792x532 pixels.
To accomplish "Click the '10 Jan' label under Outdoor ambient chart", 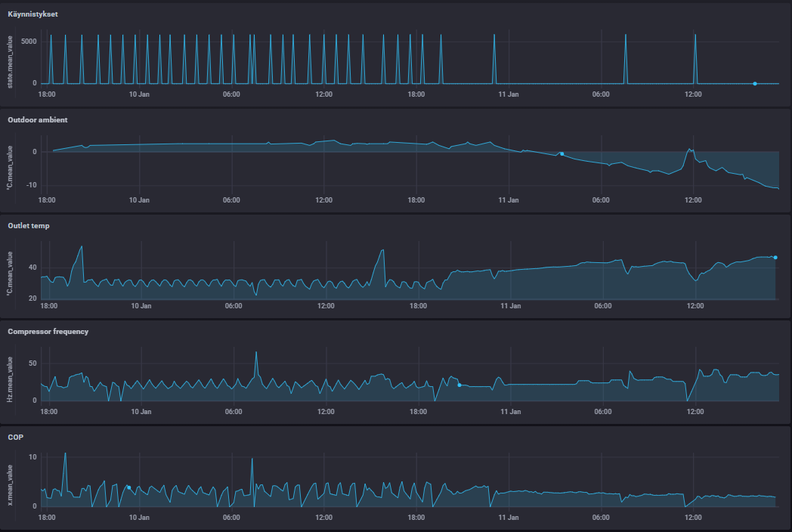I will [139, 200].
